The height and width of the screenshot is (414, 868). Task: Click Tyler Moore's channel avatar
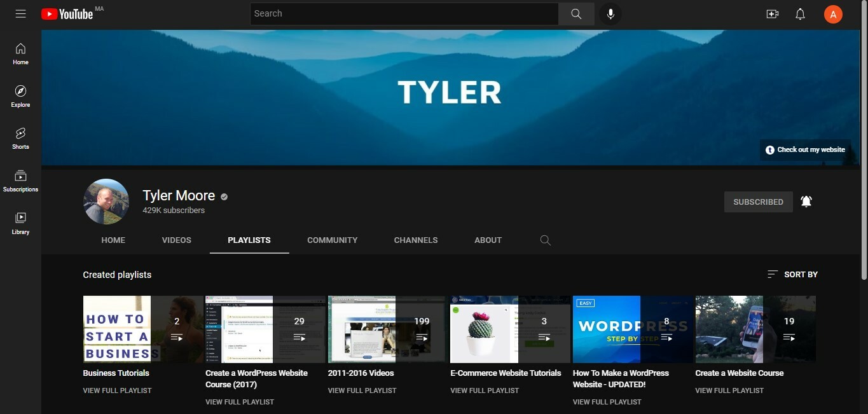[106, 202]
